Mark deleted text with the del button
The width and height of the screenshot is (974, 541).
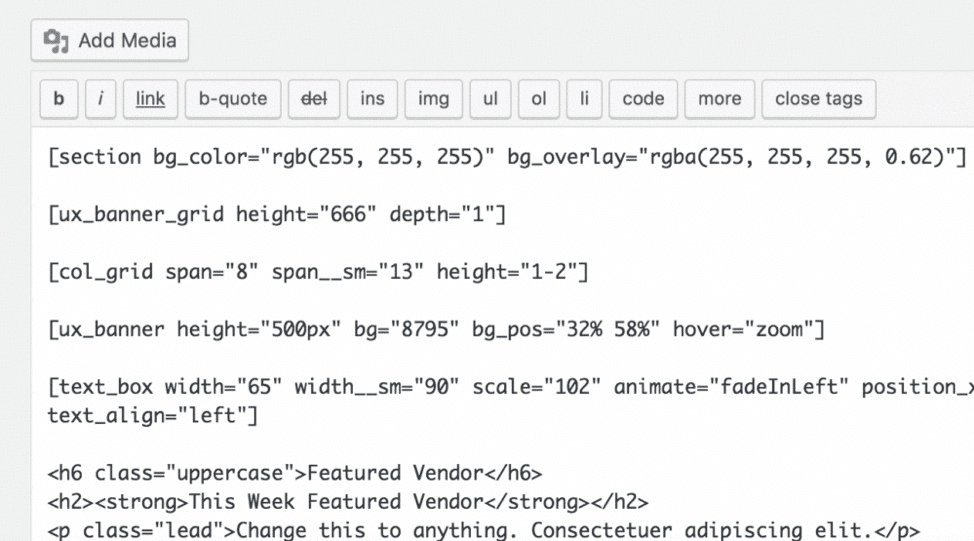[314, 99]
